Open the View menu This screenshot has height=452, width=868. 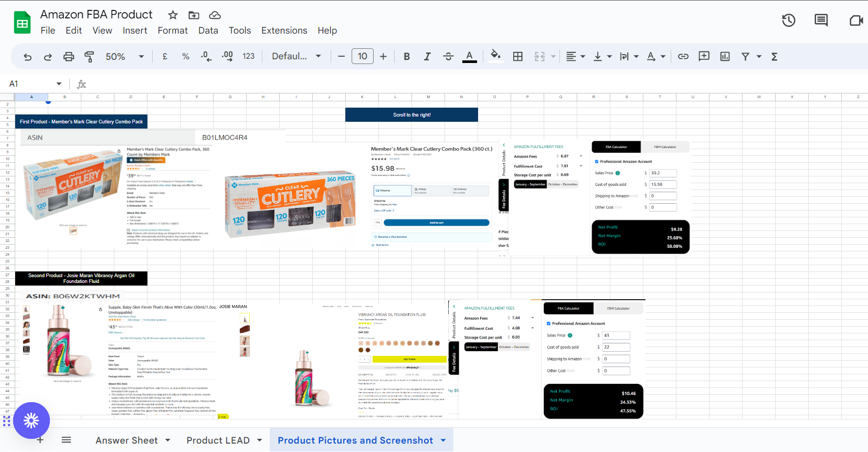[x=102, y=30]
